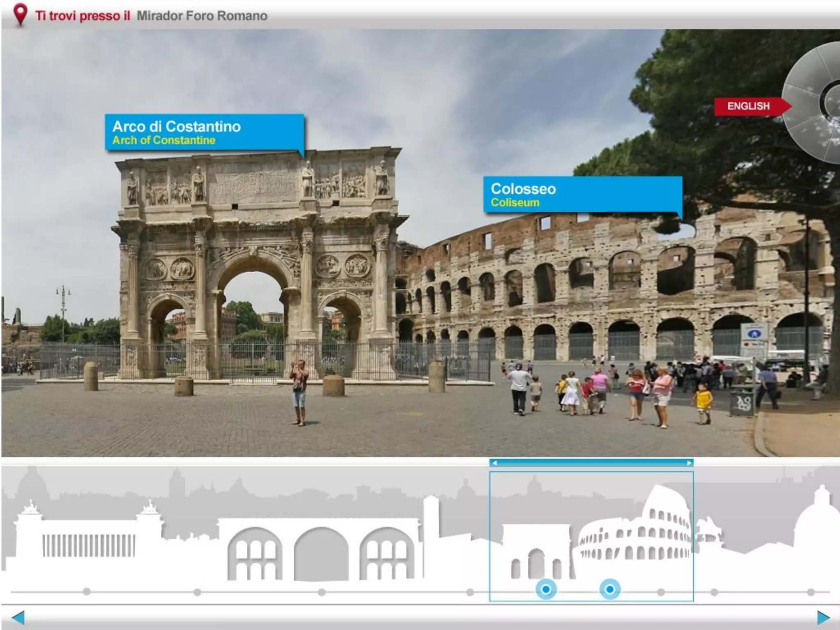Screen dimensions: 840x630
Task: Select the three-arched Basilica silhouette in the skyline
Action: [321, 550]
